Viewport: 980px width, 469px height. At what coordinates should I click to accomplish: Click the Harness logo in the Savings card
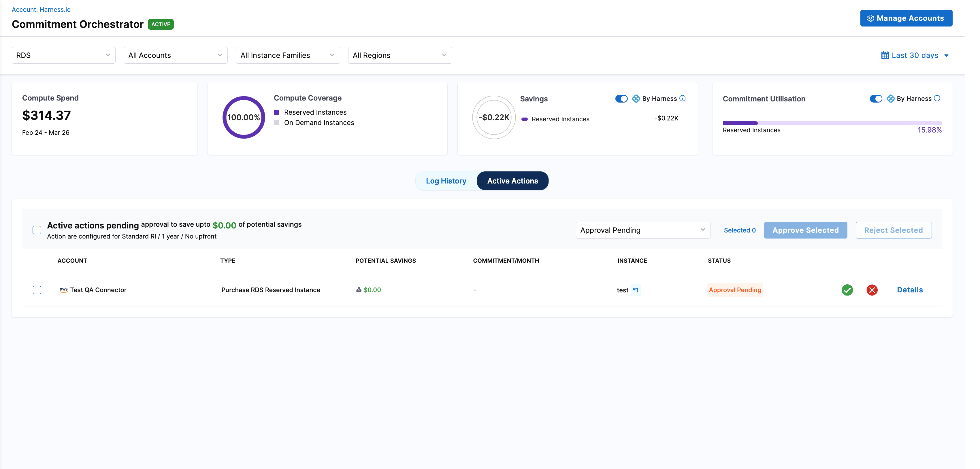pos(636,99)
